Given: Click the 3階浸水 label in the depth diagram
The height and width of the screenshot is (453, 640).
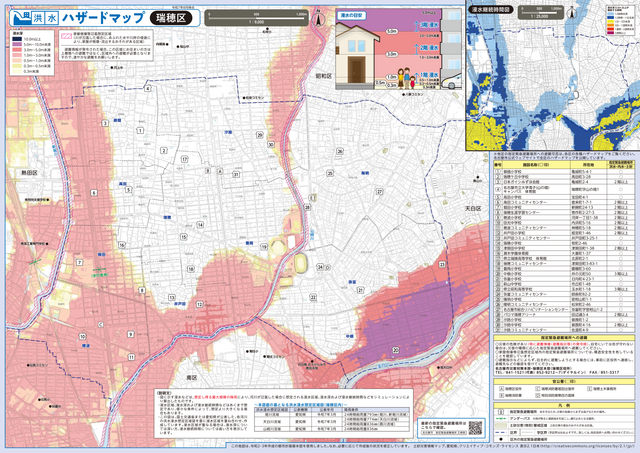Looking at the screenshot, I should point(429,25).
